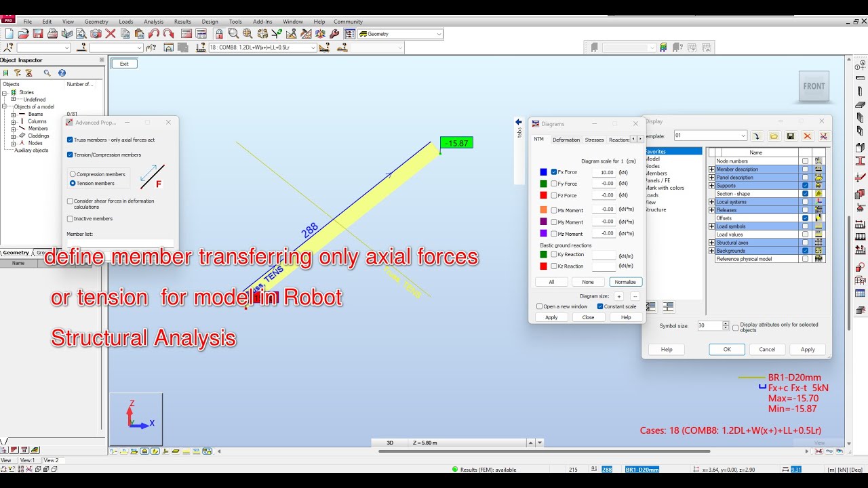Image resolution: width=868 pixels, height=488 pixels.
Task: Click the Calculator icon in the toolbar
Action: tap(186, 34)
